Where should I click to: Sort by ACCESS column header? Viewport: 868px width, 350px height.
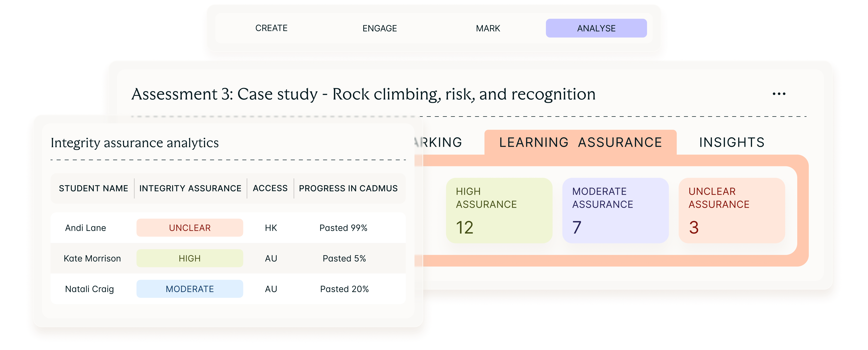(x=270, y=188)
